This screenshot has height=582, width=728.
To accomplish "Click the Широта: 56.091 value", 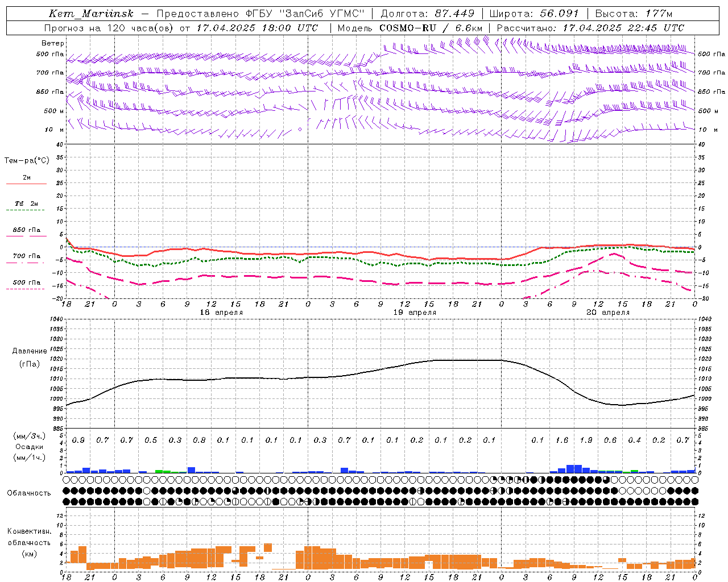I will (x=534, y=14).
